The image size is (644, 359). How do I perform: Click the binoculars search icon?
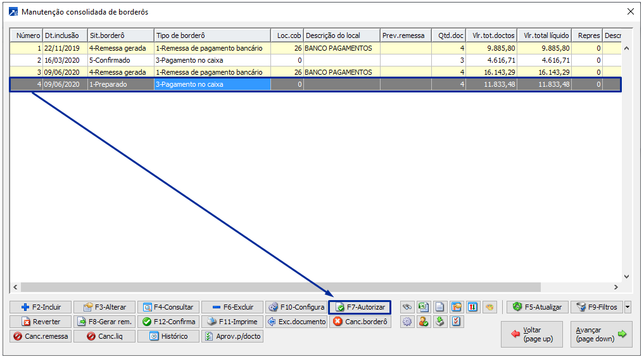[407, 307]
